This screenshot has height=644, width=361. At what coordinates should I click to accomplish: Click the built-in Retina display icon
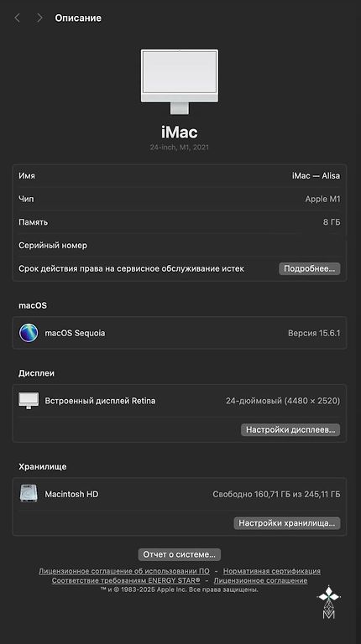29,401
